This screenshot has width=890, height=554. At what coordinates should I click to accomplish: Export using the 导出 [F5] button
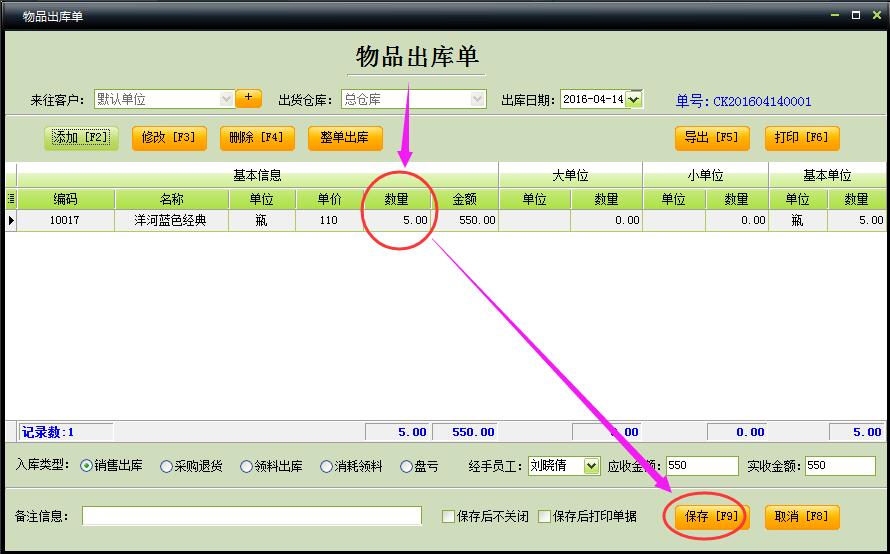point(711,138)
